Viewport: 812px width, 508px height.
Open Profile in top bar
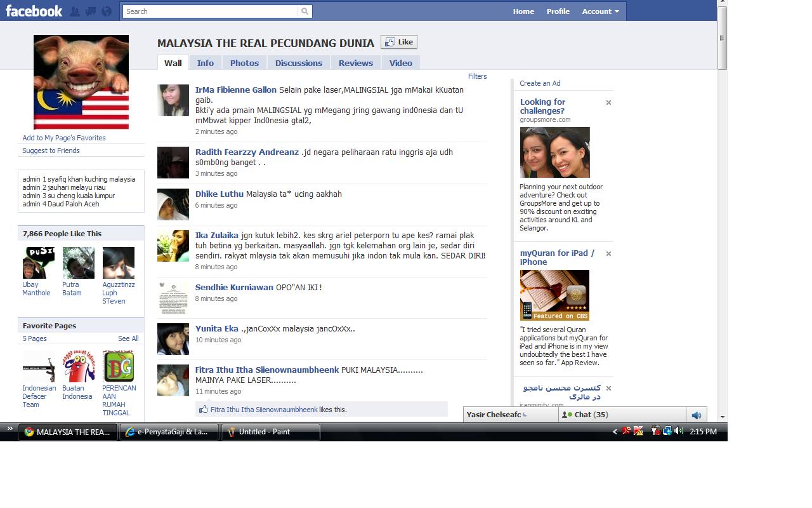point(558,11)
